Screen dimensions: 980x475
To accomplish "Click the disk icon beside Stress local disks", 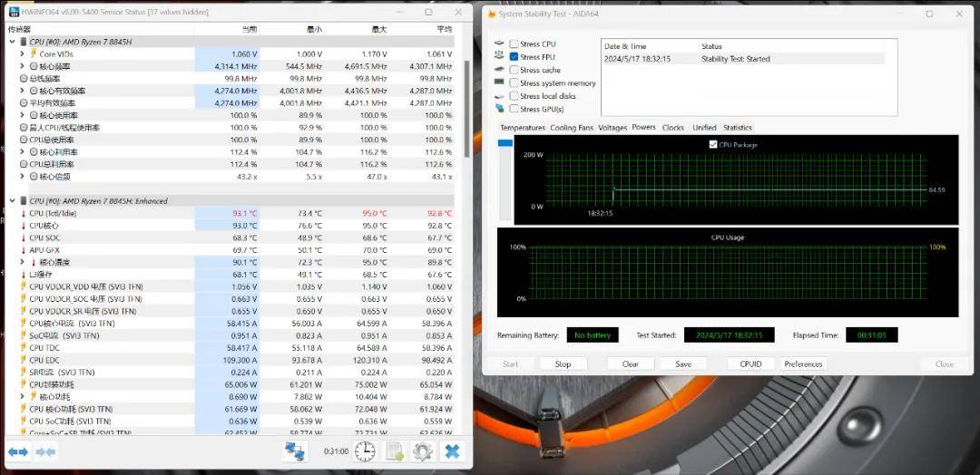I will click(x=499, y=96).
